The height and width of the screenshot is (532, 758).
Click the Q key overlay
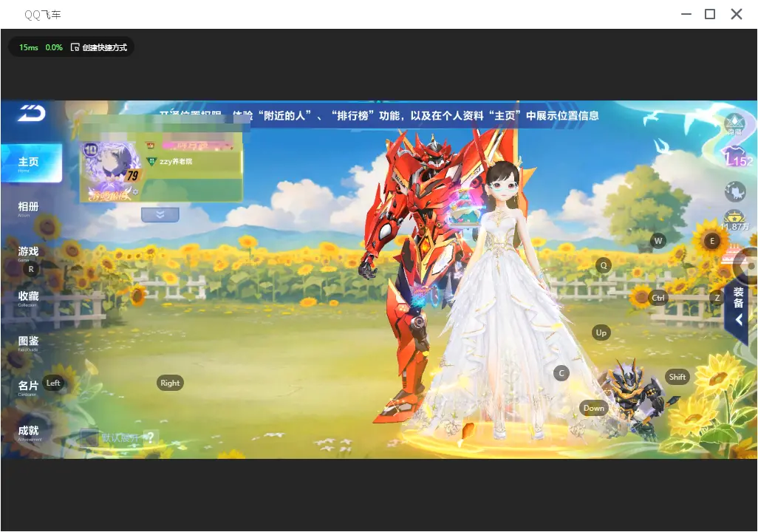[604, 265]
